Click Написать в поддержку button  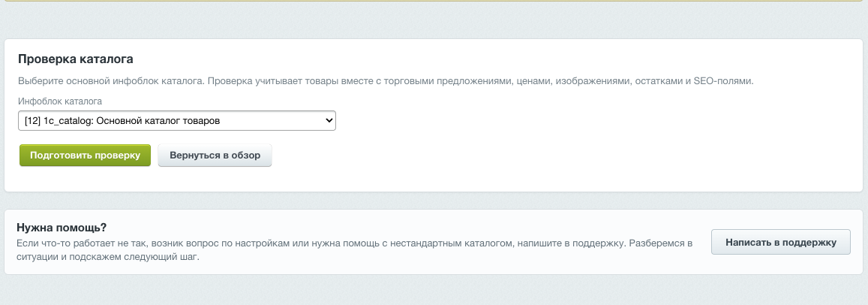tap(780, 243)
